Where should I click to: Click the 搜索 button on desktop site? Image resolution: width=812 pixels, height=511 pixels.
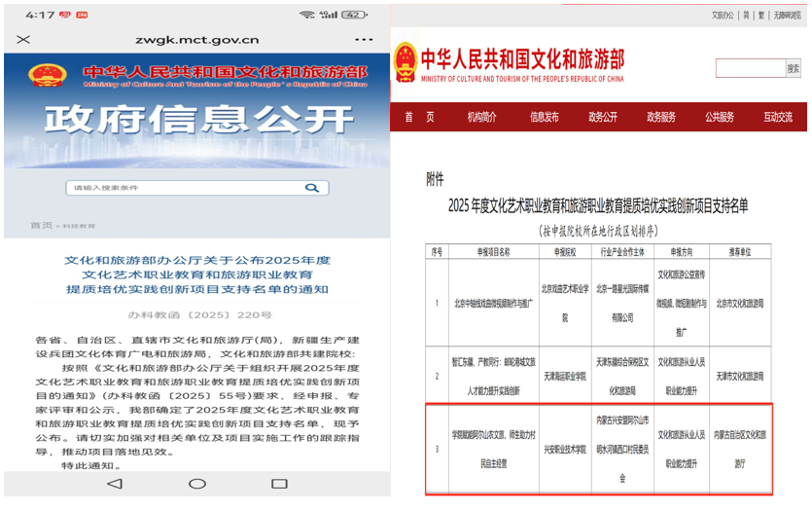(x=794, y=68)
